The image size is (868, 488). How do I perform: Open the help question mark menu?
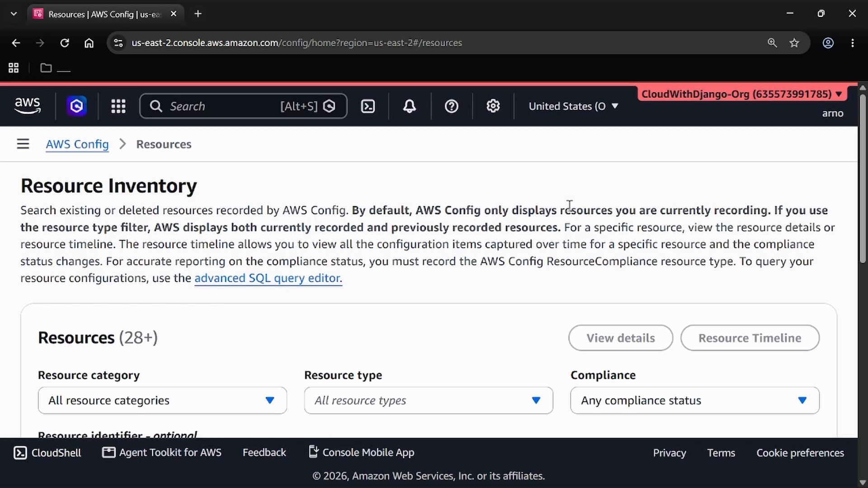452,106
